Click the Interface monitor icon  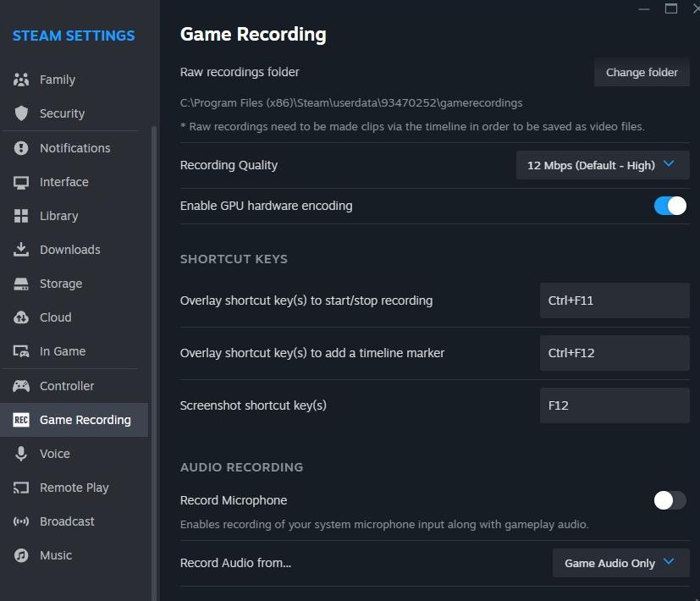coord(21,182)
